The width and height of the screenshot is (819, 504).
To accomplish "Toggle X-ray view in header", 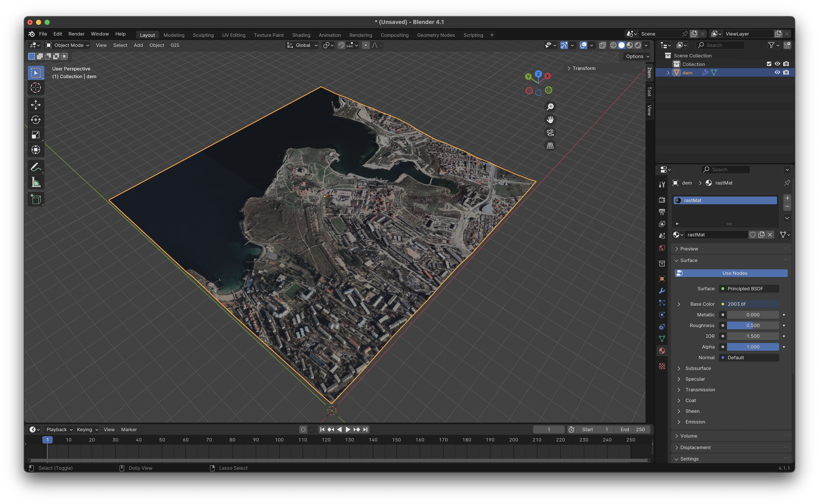I will (x=602, y=45).
